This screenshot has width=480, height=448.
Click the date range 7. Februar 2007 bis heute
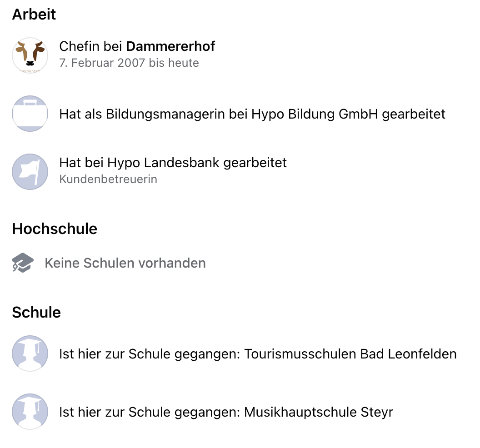[x=129, y=63]
